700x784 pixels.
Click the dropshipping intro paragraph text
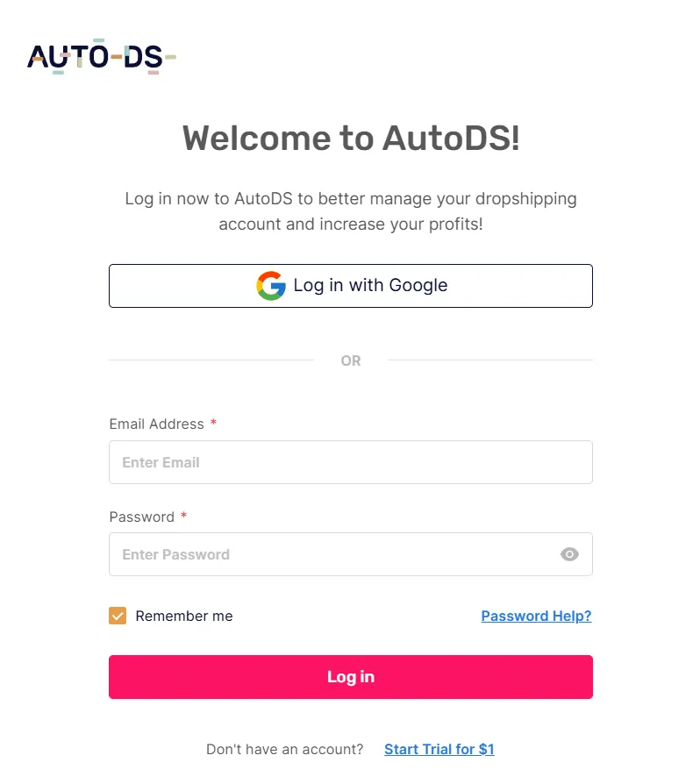click(x=351, y=210)
